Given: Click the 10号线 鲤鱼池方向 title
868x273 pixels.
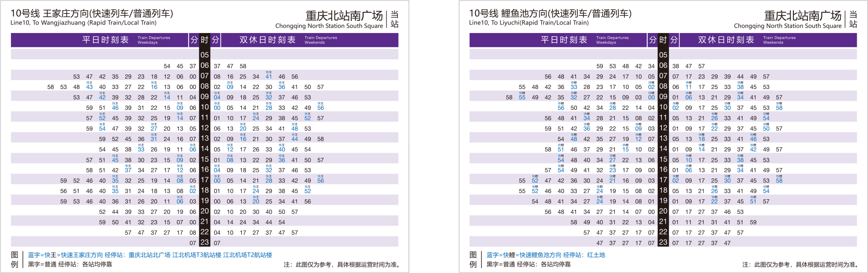Looking at the screenshot, I should [550, 14].
